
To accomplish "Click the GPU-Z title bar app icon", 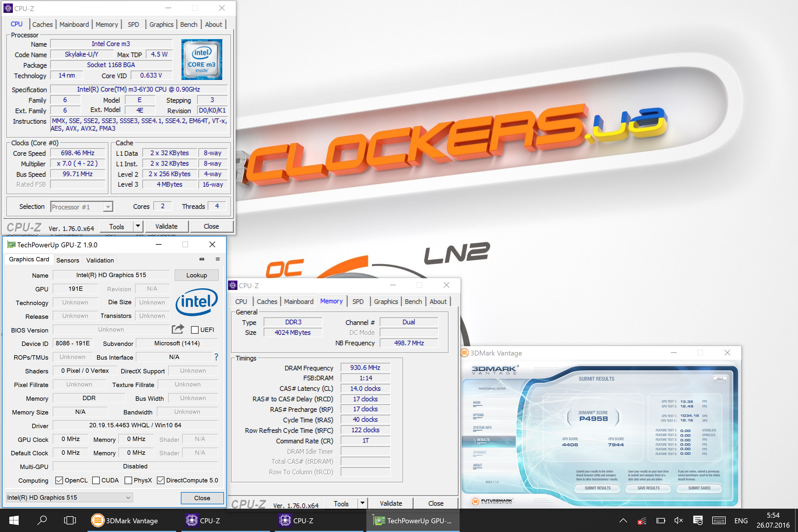I will coord(11,245).
